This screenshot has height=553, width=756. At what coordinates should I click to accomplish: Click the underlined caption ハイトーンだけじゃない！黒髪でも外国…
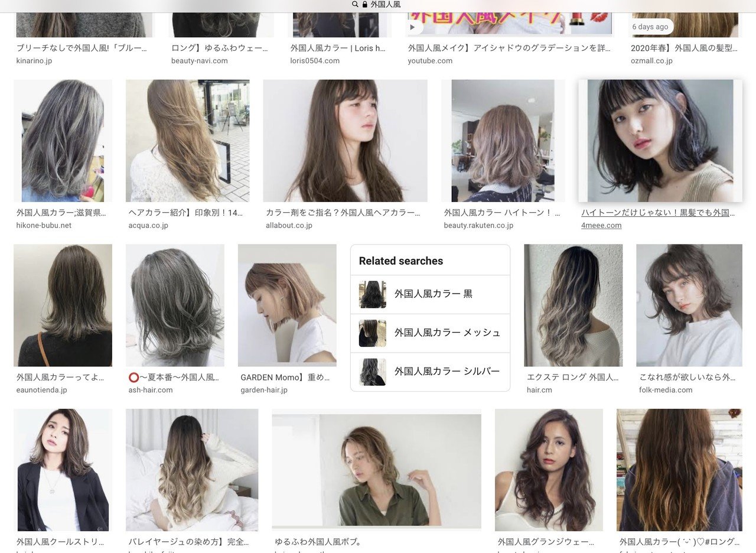[658, 213]
